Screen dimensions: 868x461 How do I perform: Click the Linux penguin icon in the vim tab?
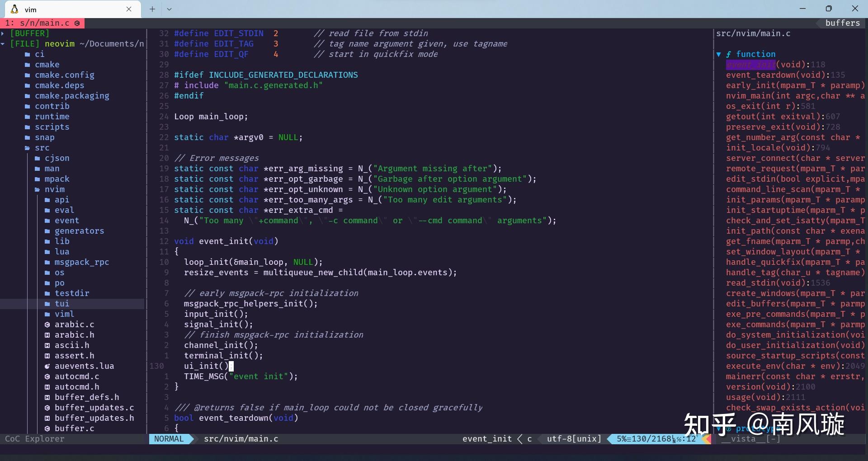coord(14,9)
